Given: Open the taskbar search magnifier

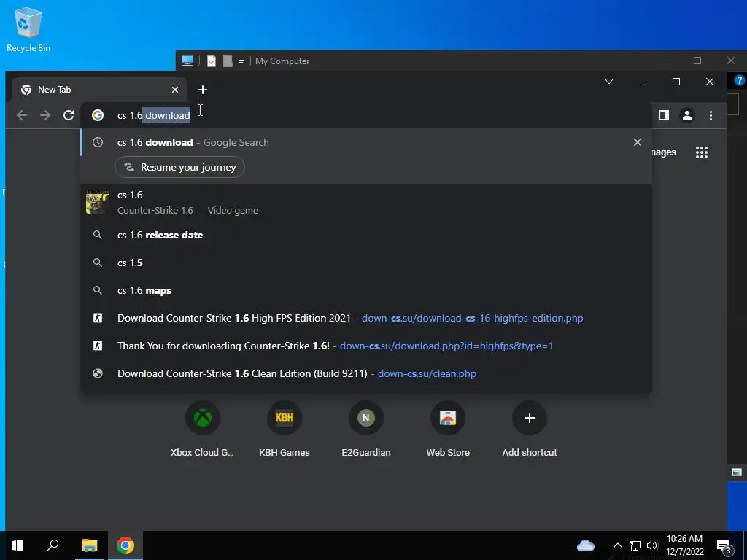Looking at the screenshot, I should 53,545.
